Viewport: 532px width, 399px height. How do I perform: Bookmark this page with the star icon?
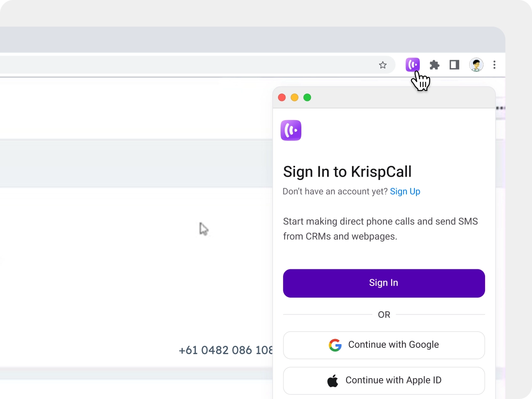pos(383,65)
